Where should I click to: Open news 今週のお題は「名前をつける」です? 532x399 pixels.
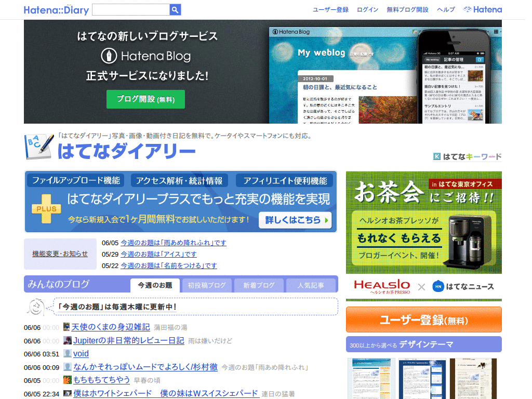tap(169, 265)
